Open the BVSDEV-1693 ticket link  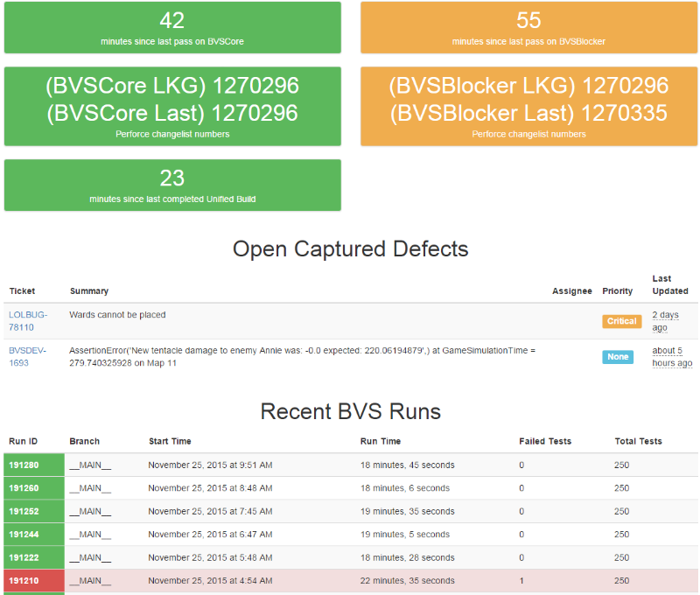click(x=26, y=356)
